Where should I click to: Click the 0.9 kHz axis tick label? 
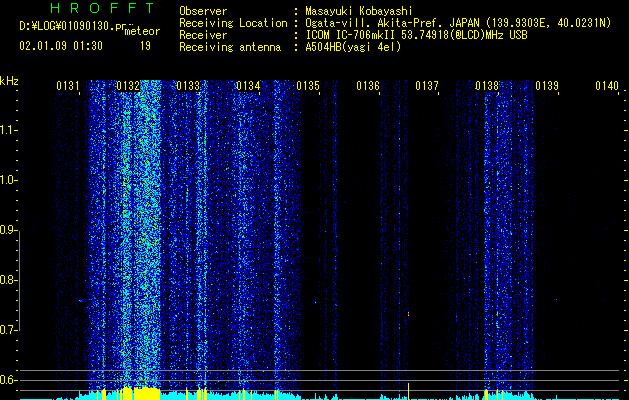pyautogui.click(x=8, y=230)
